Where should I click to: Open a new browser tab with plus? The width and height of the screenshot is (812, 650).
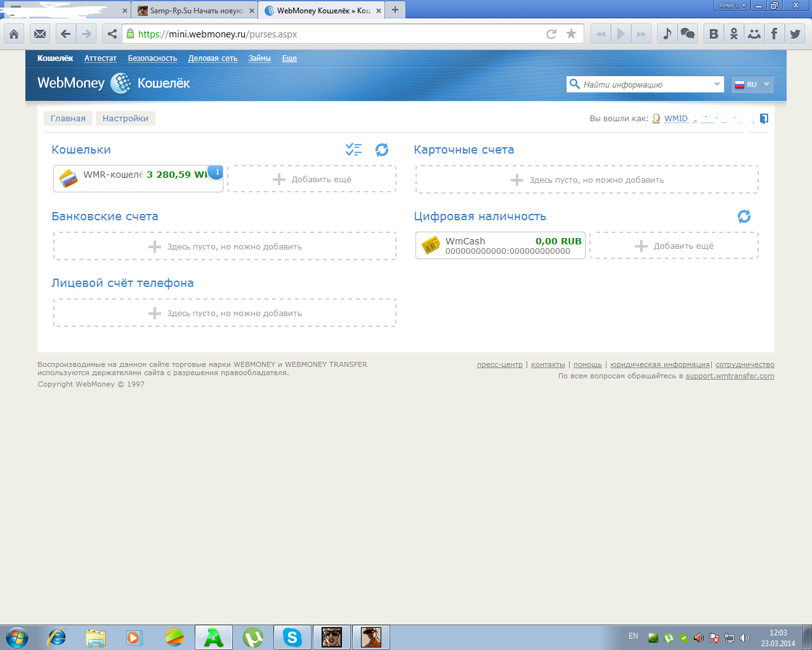395,10
